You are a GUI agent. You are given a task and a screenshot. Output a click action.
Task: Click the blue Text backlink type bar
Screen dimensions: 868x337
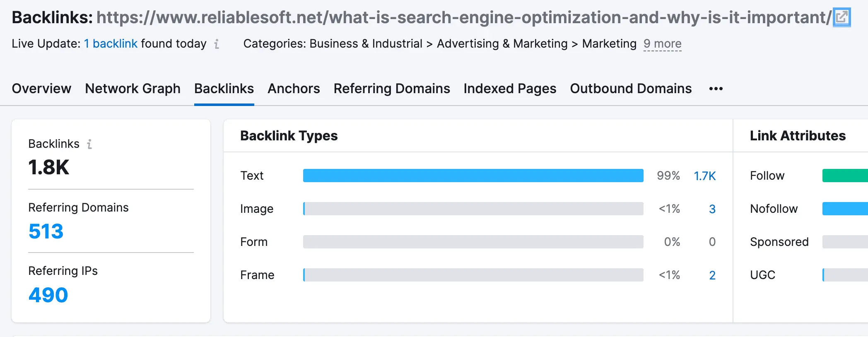click(x=473, y=176)
